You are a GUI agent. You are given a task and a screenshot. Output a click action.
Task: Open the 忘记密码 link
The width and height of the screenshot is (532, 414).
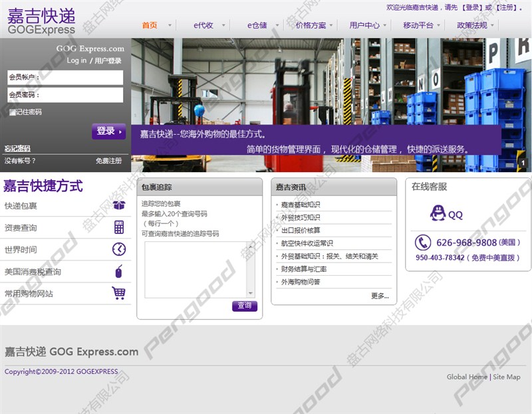(x=17, y=148)
